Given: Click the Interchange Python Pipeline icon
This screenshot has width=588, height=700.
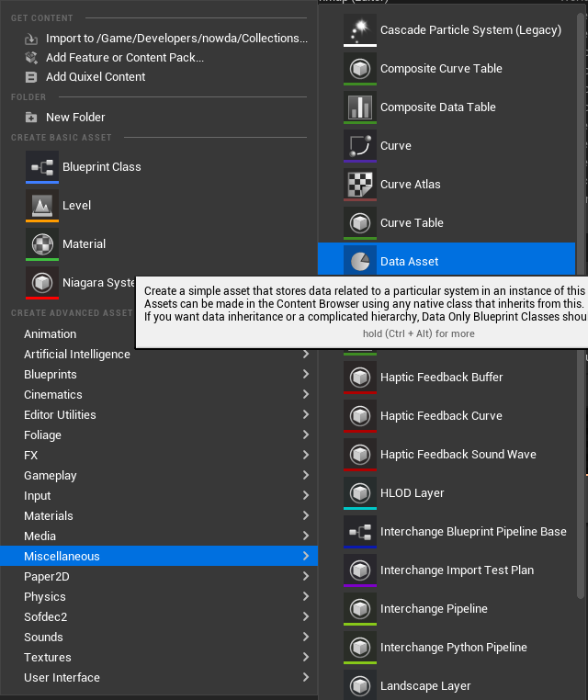Looking at the screenshot, I should coord(360,648).
